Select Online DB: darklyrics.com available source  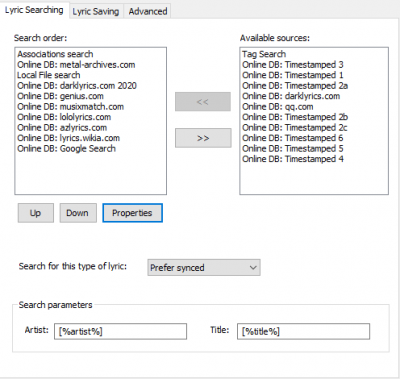pos(291,96)
